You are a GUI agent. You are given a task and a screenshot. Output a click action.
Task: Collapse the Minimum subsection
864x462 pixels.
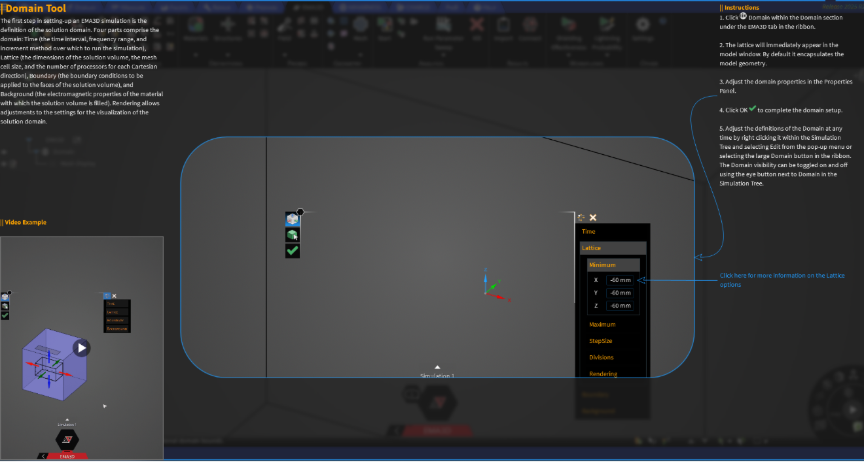click(x=602, y=265)
